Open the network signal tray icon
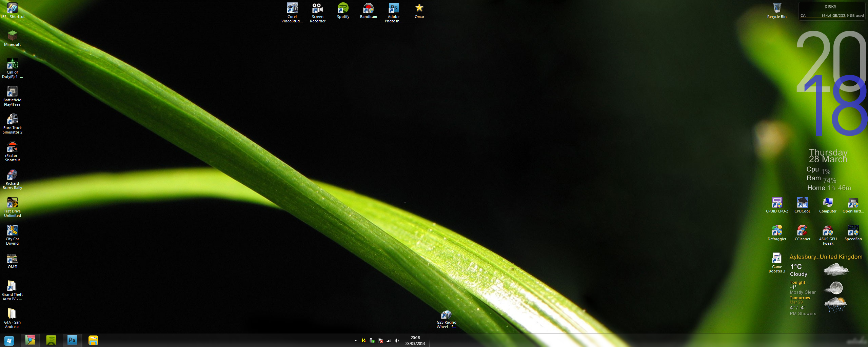 point(389,341)
